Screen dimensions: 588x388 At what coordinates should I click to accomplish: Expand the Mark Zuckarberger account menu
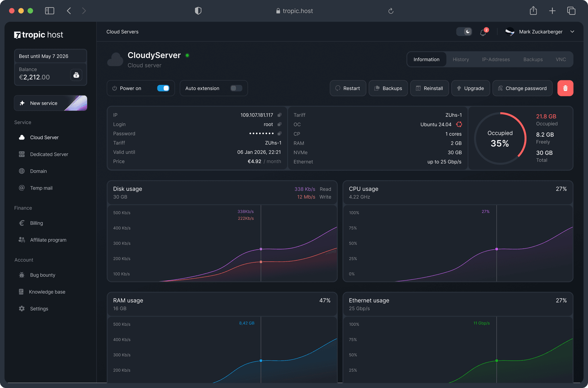[572, 32]
